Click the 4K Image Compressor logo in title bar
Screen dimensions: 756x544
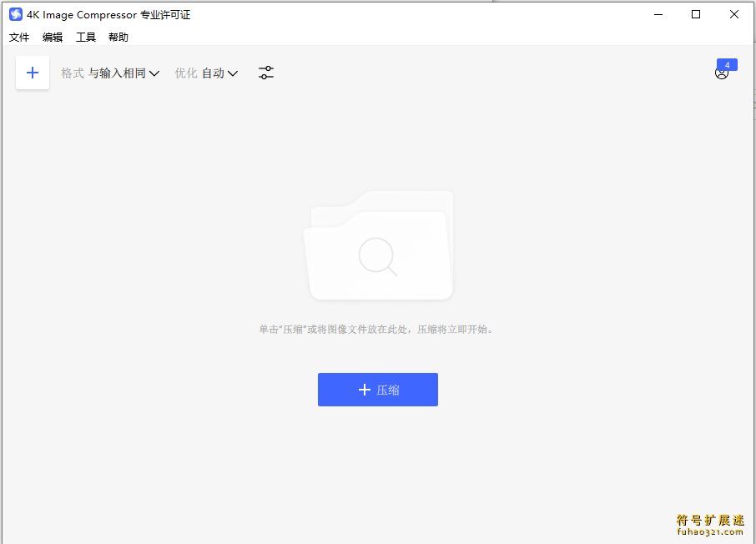tap(16, 14)
